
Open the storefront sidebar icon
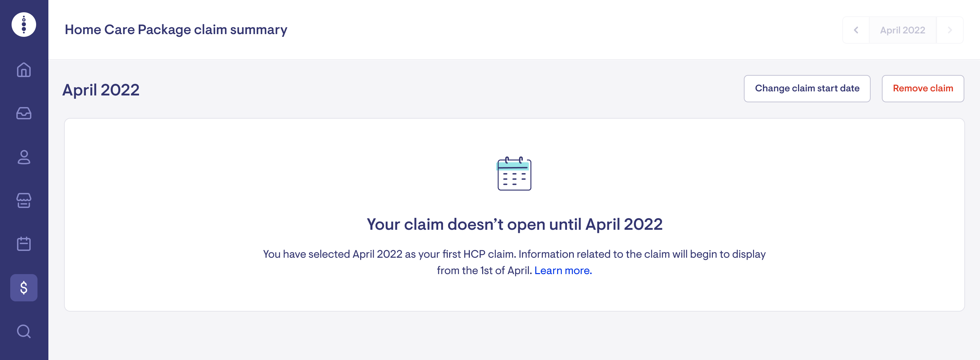(x=24, y=200)
